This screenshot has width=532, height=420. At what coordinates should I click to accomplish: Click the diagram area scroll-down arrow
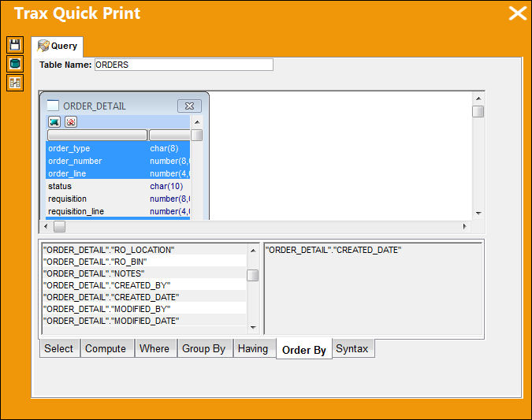[x=478, y=213]
